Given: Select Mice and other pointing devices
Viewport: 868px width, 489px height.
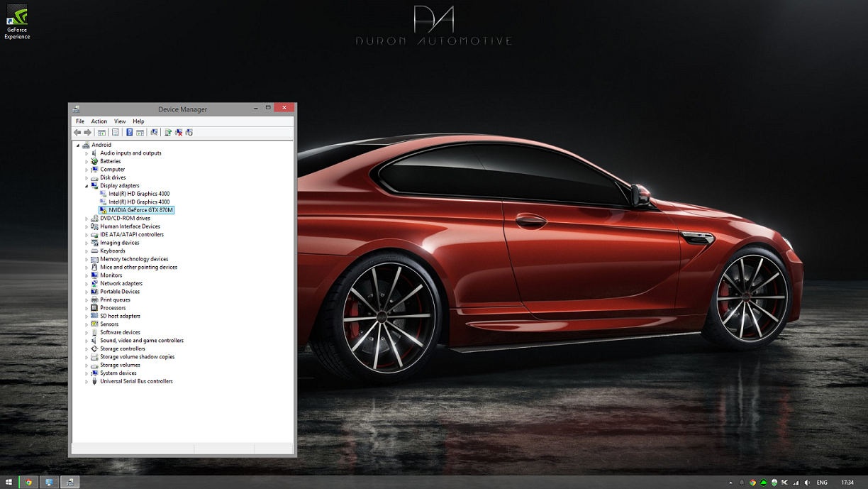Looking at the screenshot, I should [138, 268].
